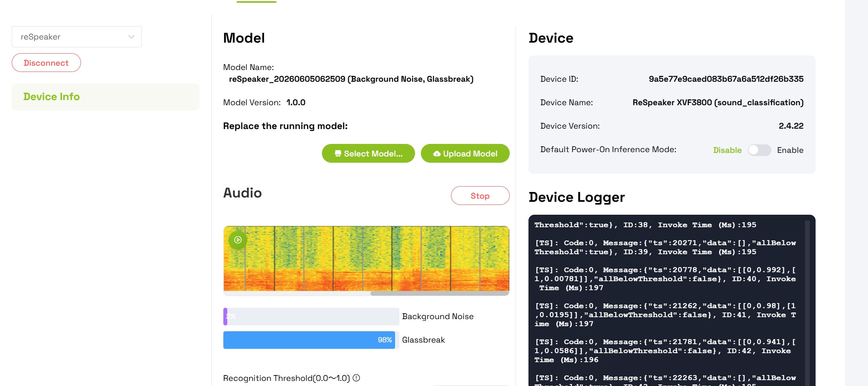Click the Device Logger heading

click(577, 197)
